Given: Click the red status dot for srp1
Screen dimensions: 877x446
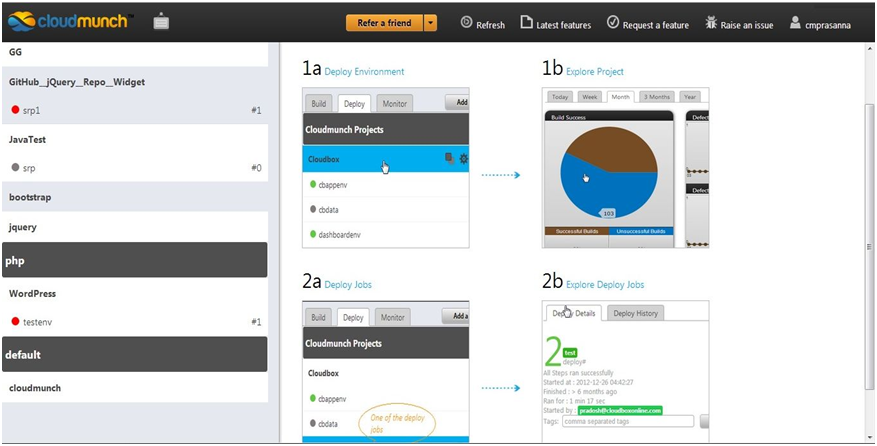Looking at the screenshot, I should [x=15, y=110].
